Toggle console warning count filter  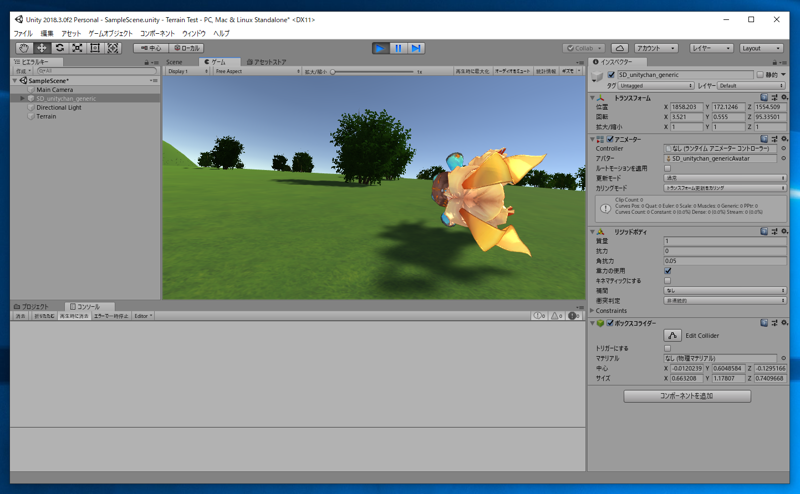tap(557, 316)
